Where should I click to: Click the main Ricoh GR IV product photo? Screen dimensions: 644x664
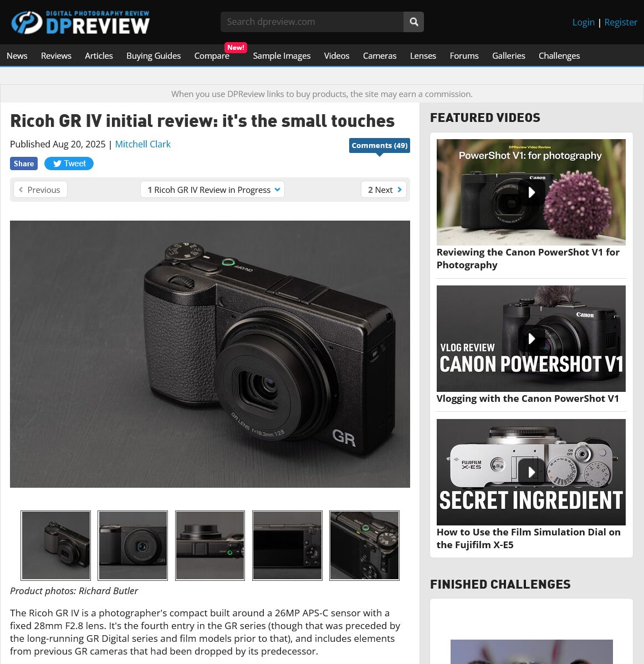point(210,354)
